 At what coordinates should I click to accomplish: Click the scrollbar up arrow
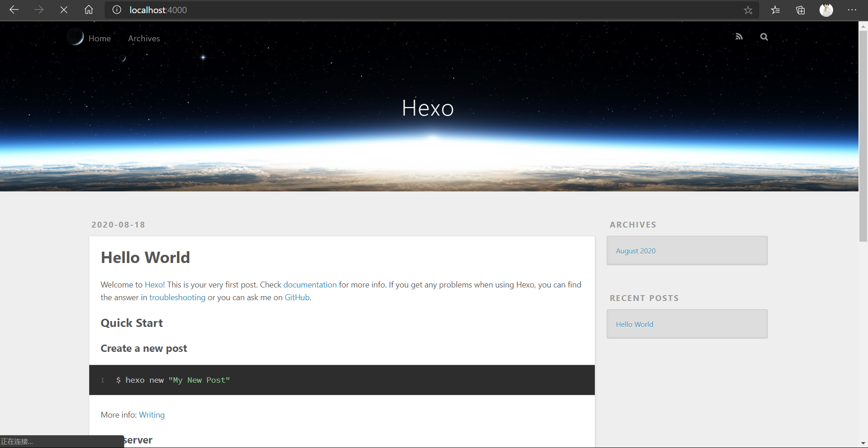click(x=863, y=26)
